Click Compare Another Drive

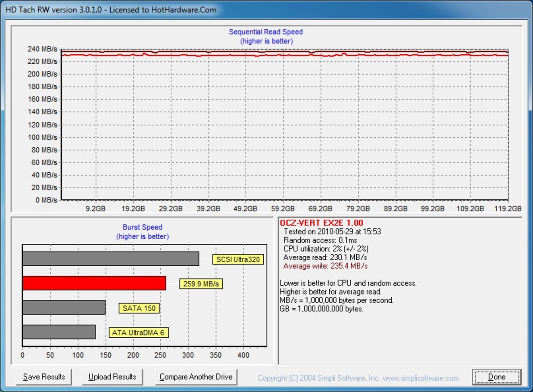(x=196, y=377)
